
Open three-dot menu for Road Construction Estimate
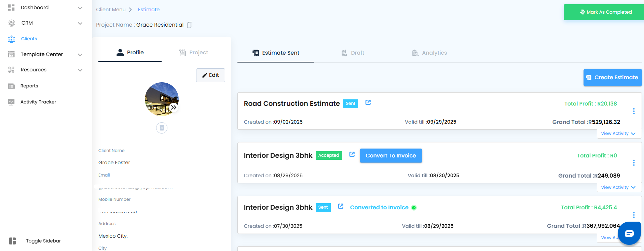[634, 111]
